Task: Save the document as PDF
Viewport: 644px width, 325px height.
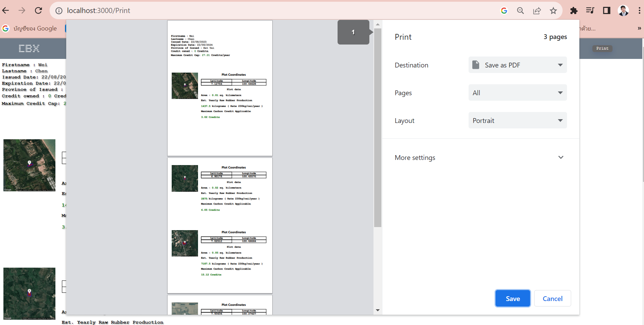Action: 513,299
